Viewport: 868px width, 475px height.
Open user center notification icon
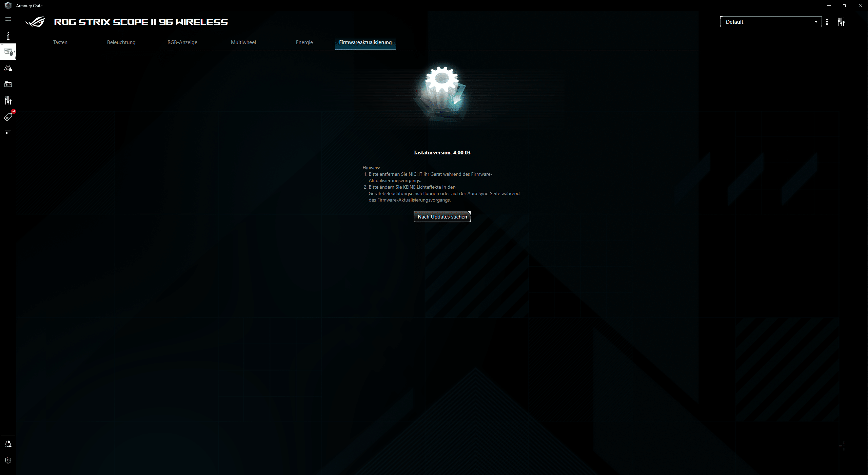8,444
